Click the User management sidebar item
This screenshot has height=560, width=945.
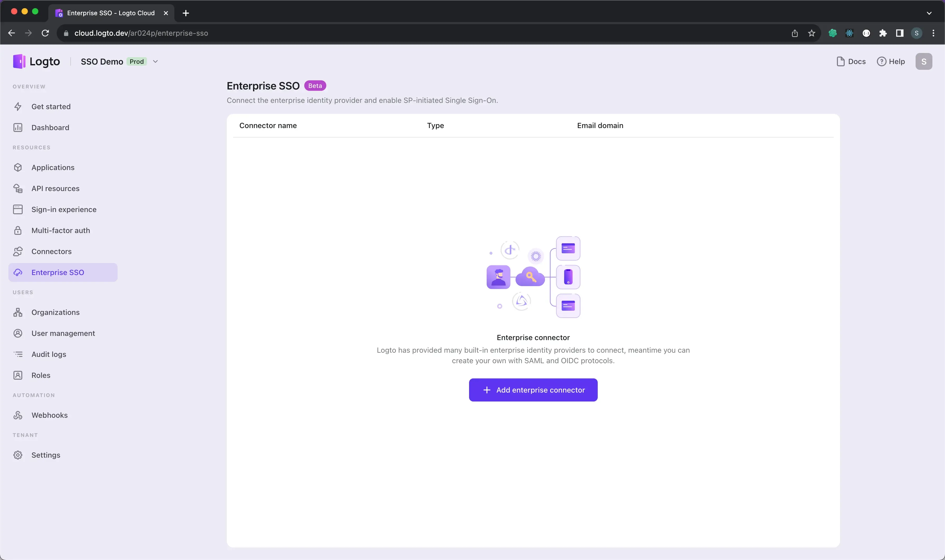tap(63, 333)
